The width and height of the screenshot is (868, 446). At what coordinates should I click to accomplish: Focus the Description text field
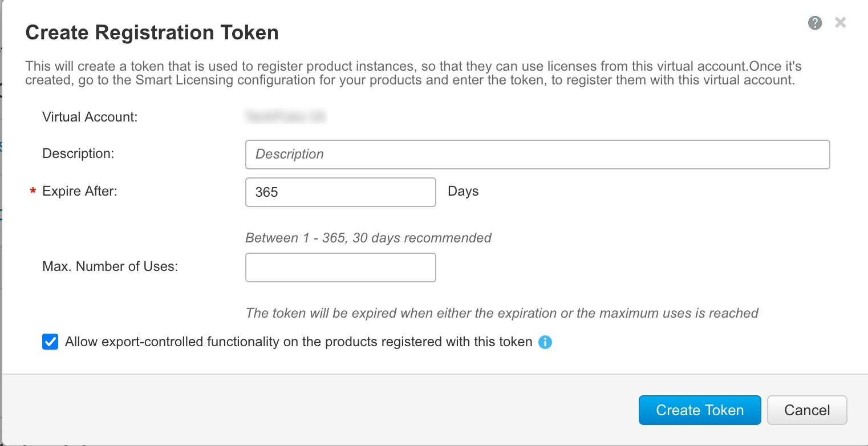[537, 155]
